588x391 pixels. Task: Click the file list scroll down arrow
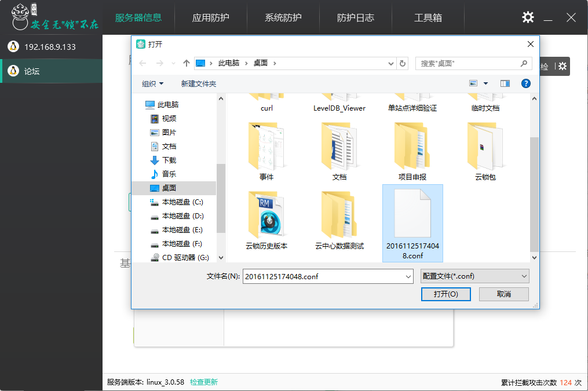pos(534,258)
